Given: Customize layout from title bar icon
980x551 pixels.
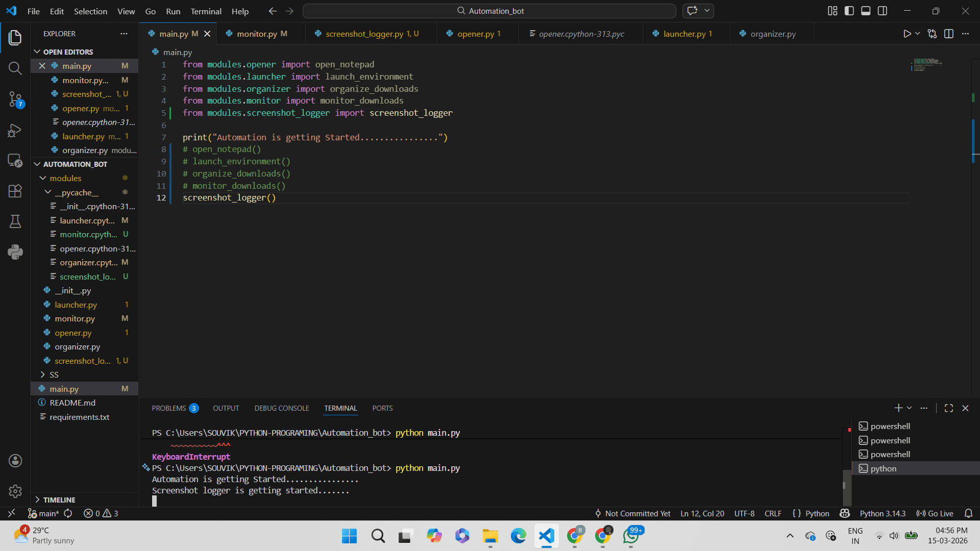Looking at the screenshot, I should point(832,11).
